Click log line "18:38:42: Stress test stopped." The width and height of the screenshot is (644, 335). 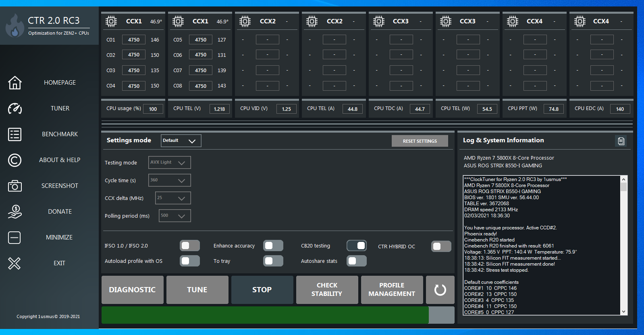point(496,270)
